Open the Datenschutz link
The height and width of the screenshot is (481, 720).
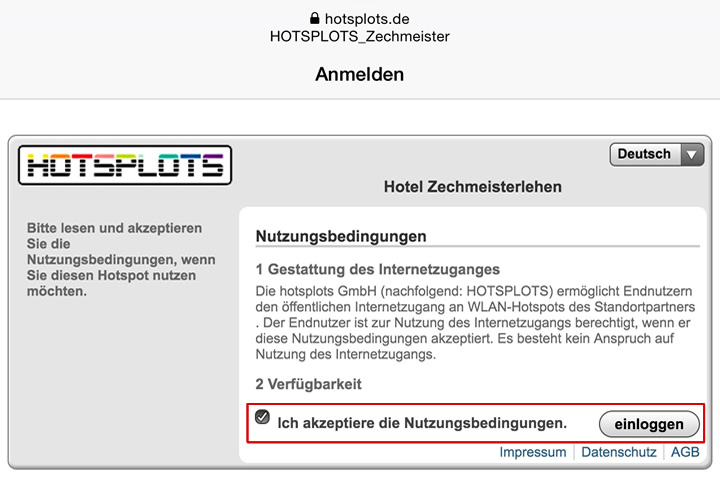click(x=618, y=452)
